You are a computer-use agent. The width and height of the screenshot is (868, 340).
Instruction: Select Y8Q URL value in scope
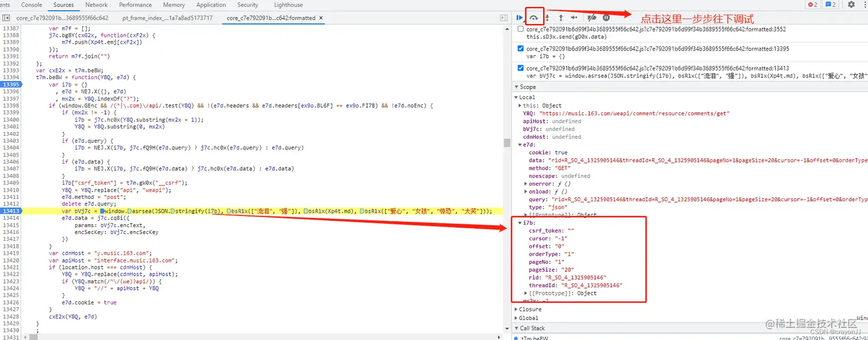[635, 114]
